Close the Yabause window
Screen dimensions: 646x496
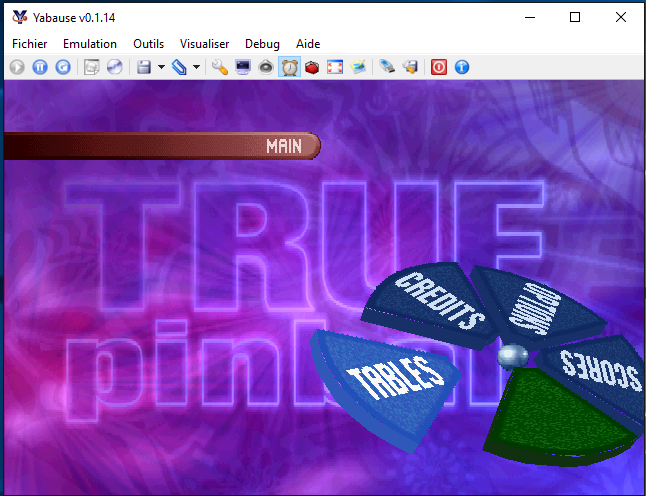pyautogui.click(x=620, y=17)
